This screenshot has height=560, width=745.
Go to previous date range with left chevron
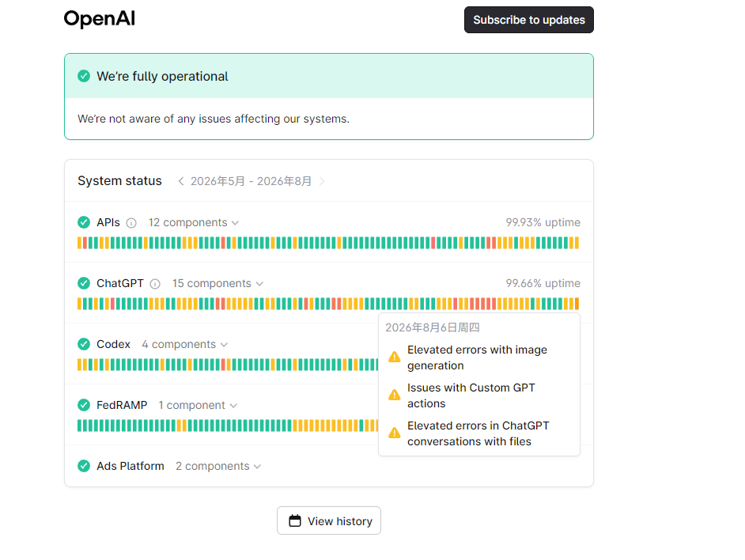(x=180, y=181)
